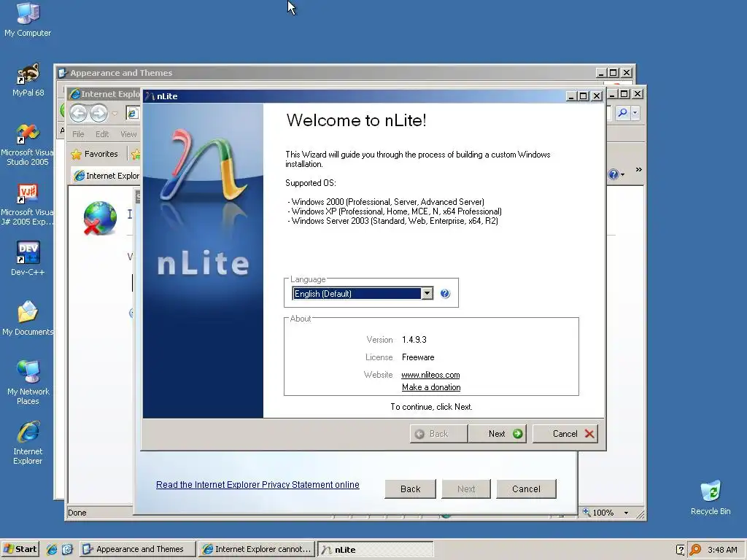Click the Internet Explorer forward arrow button
The height and width of the screenshot is (560, 747).
(x=98, y=113)
